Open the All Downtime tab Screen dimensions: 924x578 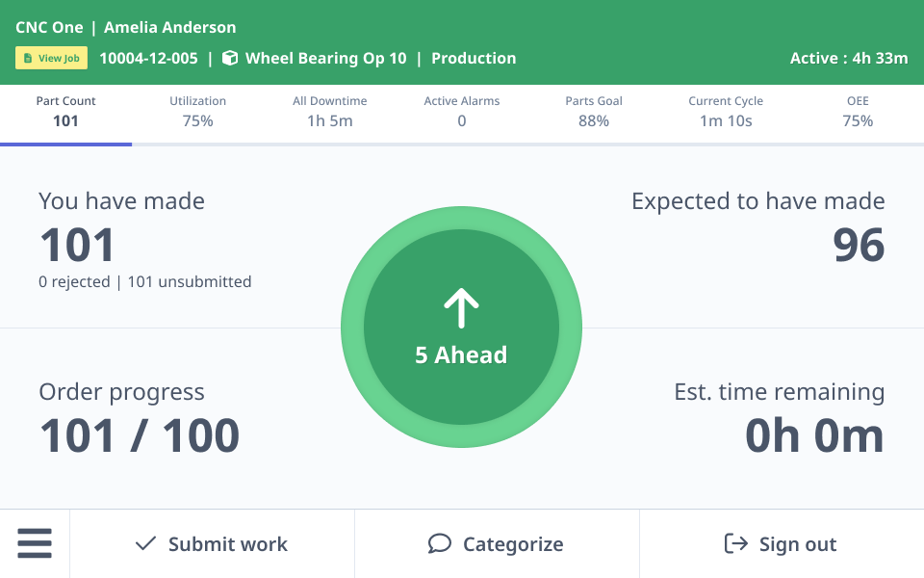pyautogui.click(x=329, y=112)
